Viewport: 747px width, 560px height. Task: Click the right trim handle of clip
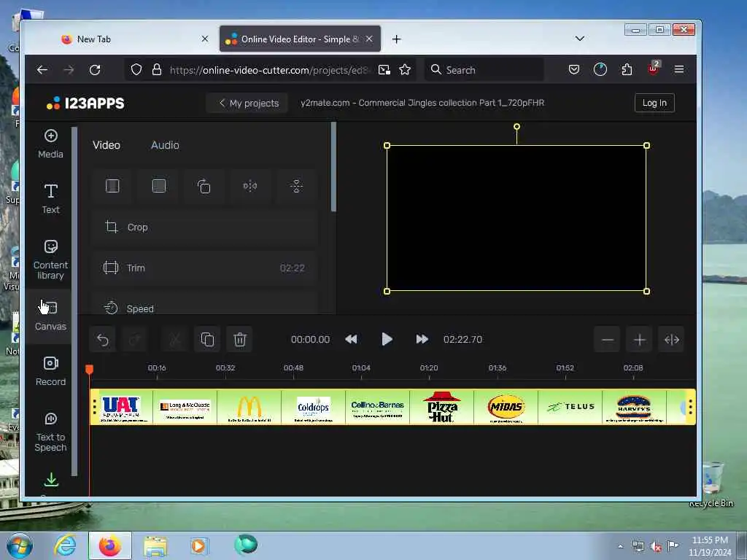click(x=691, y=407)
